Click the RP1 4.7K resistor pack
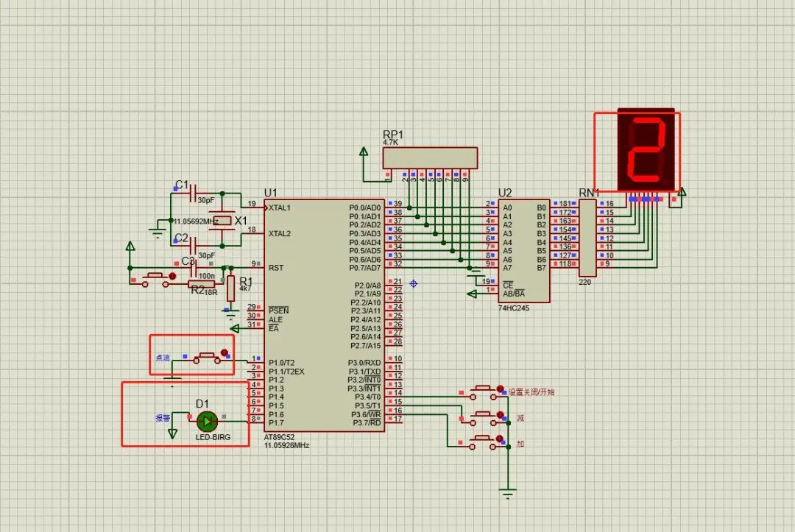Viewport: 795px width, 532px height. click(x=429, y=157)
